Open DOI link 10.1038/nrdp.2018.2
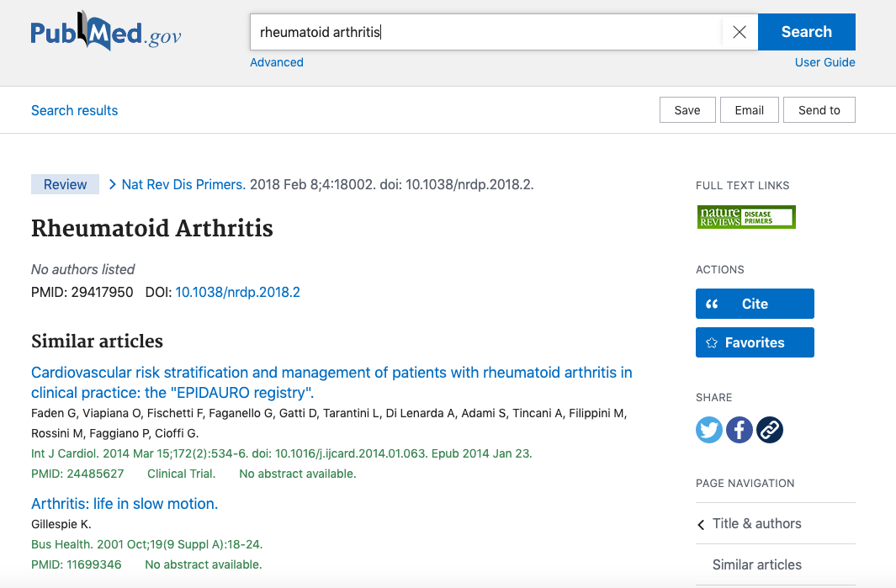This screenshot has height=588, width=896. (x=237, y=292)
